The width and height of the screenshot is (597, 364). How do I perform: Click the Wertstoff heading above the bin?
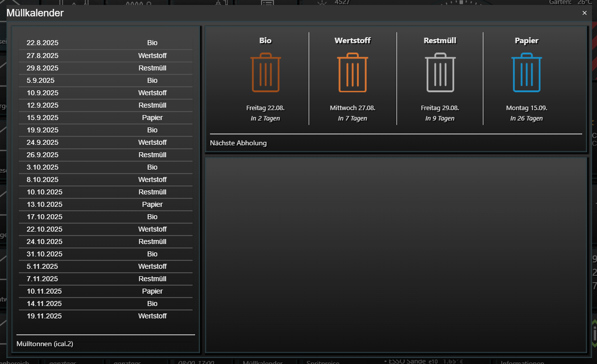click(x=352, y=41)
